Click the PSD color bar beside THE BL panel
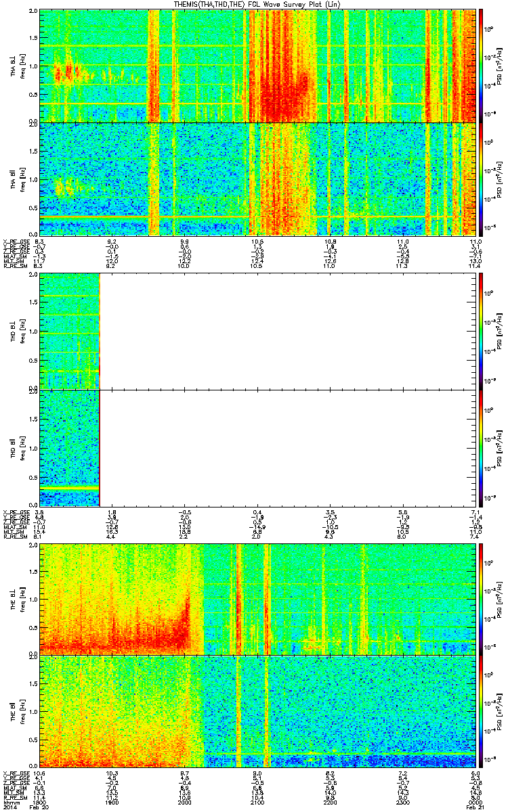The height and width of the screenshot is (812, 508). coord(482,599)
